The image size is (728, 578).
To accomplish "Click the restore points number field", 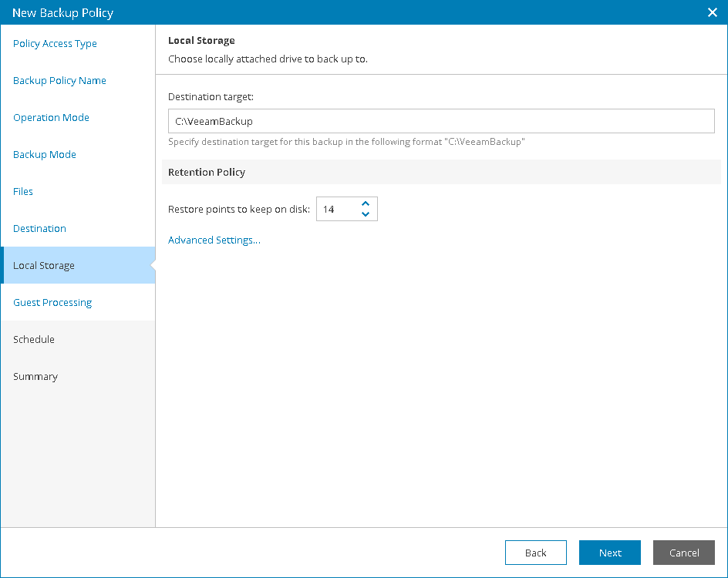I will pos(347,209).
